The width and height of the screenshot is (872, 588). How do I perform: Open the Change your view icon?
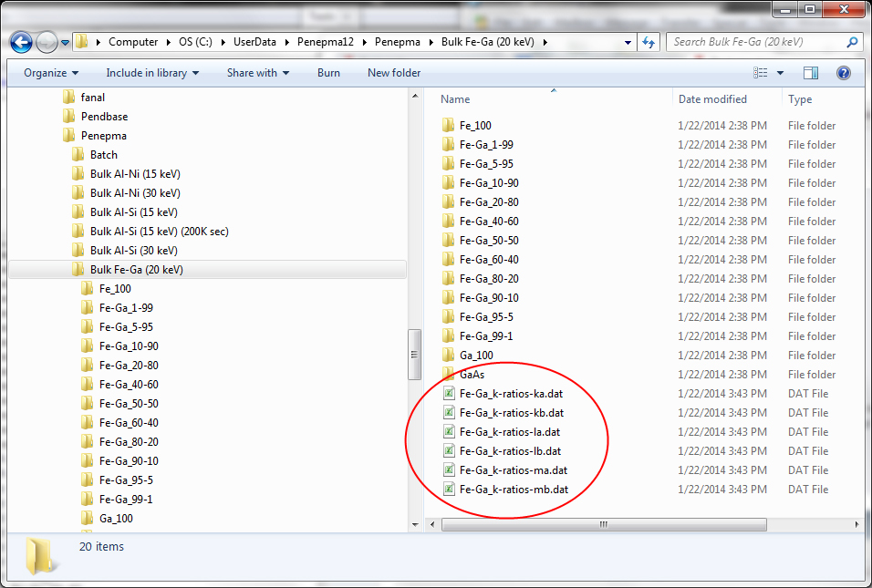759,73
